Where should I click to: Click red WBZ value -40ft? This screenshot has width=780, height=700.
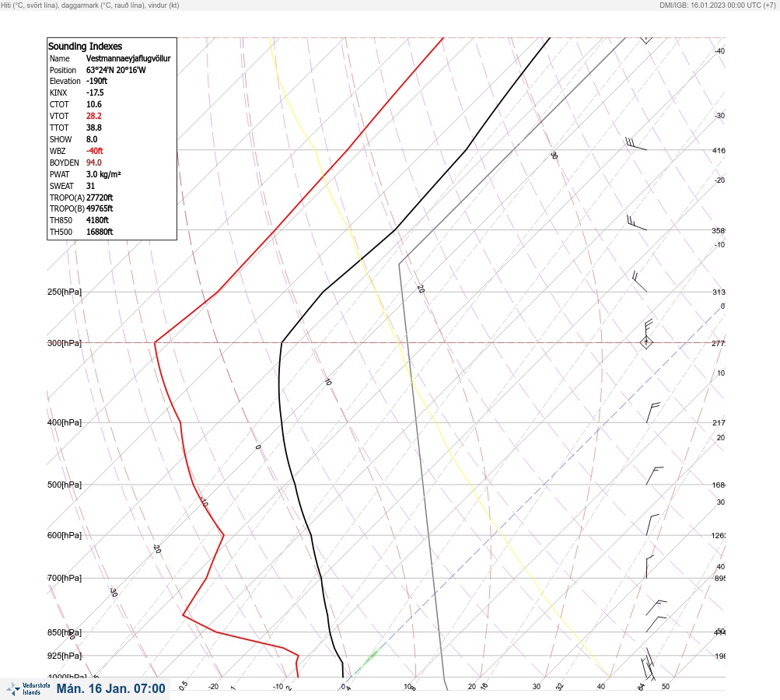95,151
